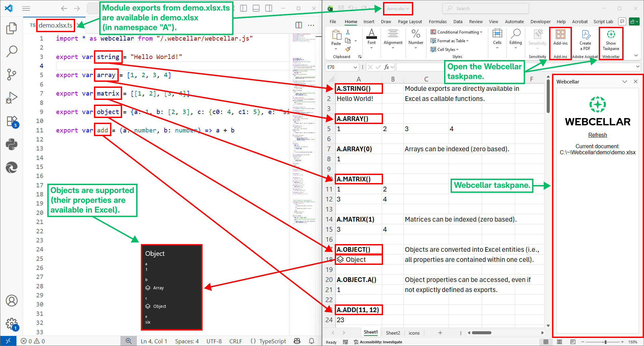Switch to Normal view in Excel status bar
The height and width of the screenshot is (346, 644).
pos(546,342)
